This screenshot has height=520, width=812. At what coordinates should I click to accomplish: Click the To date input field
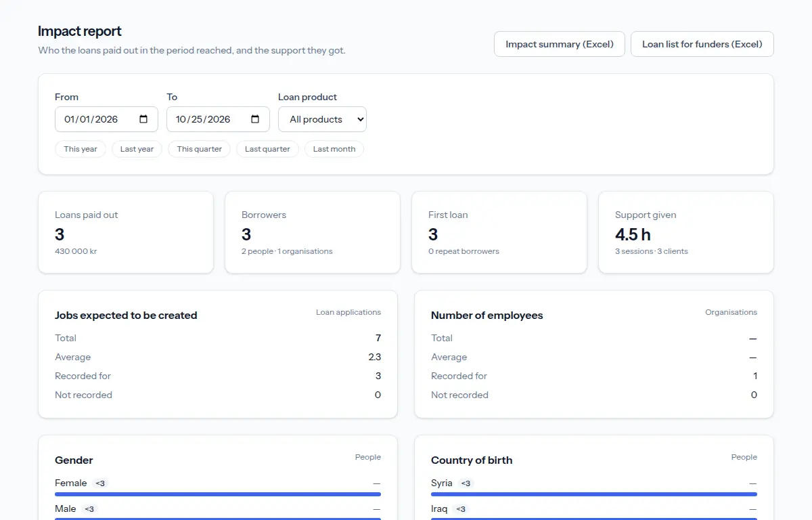click(x=218, y=119)
